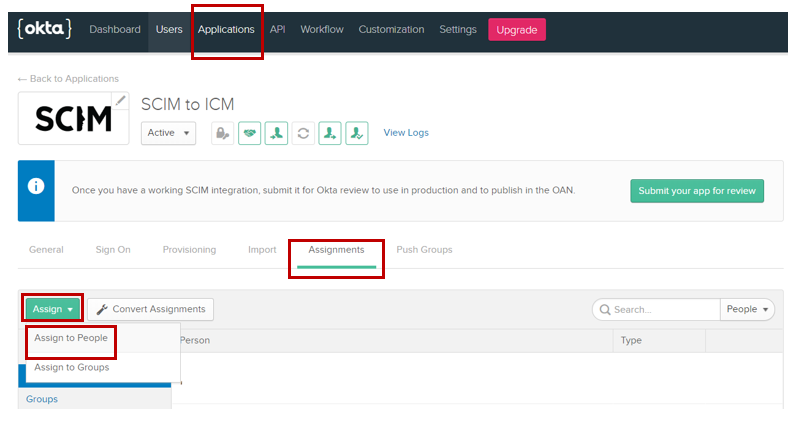
Task: Click Submit your app for review button
Action: tap(696, 190)
